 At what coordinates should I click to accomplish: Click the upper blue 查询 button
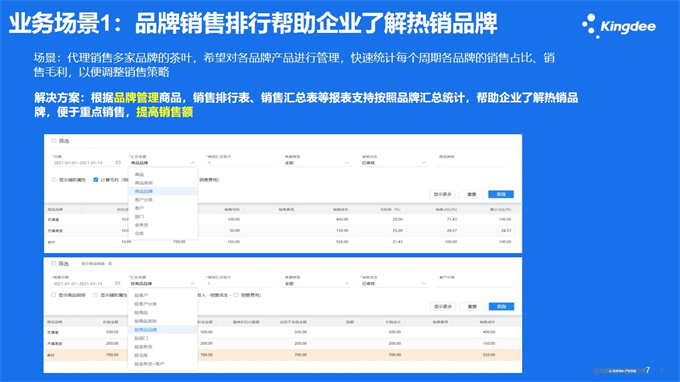tap(501, 194)
